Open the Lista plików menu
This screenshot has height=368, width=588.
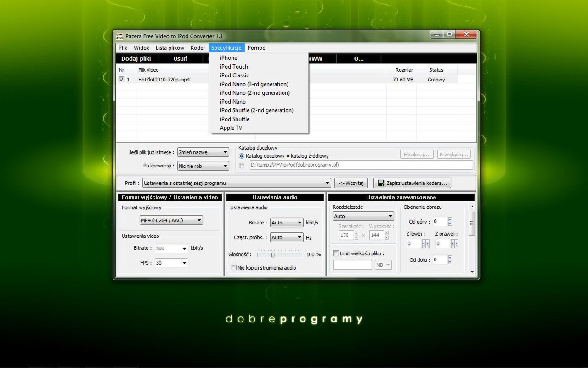point(170,48)
